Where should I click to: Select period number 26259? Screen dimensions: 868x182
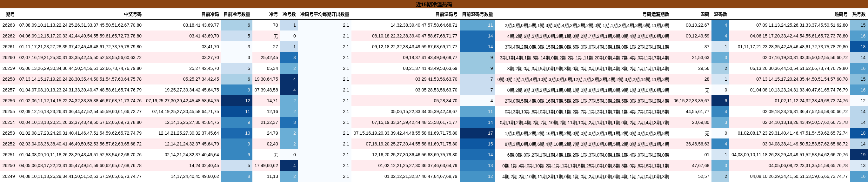[x=9, y=68]
